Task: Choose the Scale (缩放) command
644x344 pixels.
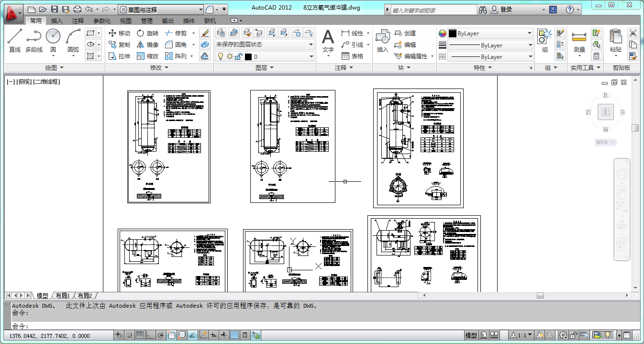Action: tap(147, 56)
